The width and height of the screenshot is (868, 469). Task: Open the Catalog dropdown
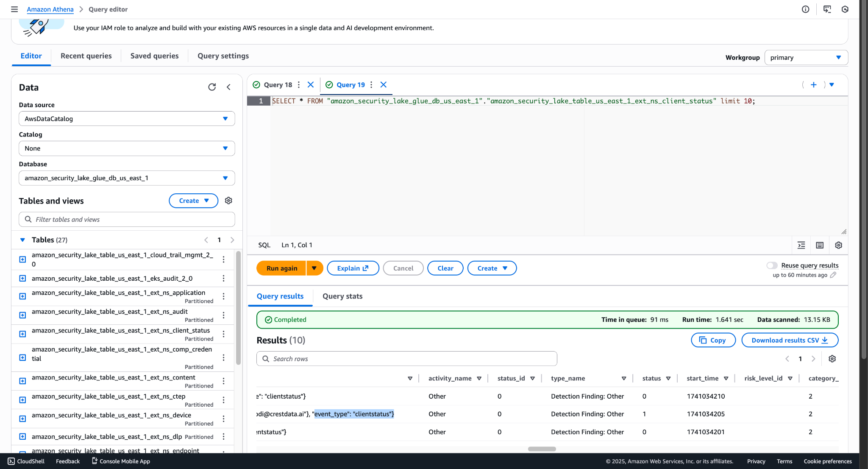coord(127,148)
